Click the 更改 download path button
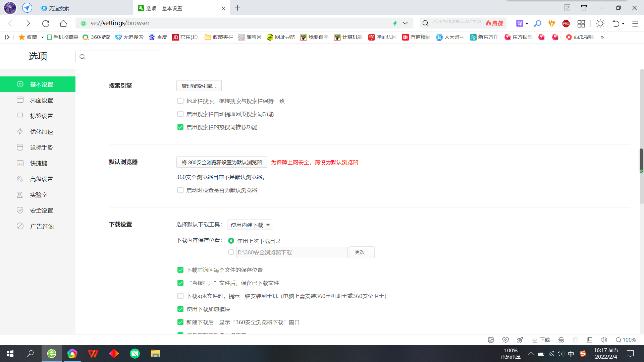This screenshot has height=362, width=644. pos(362,252)
